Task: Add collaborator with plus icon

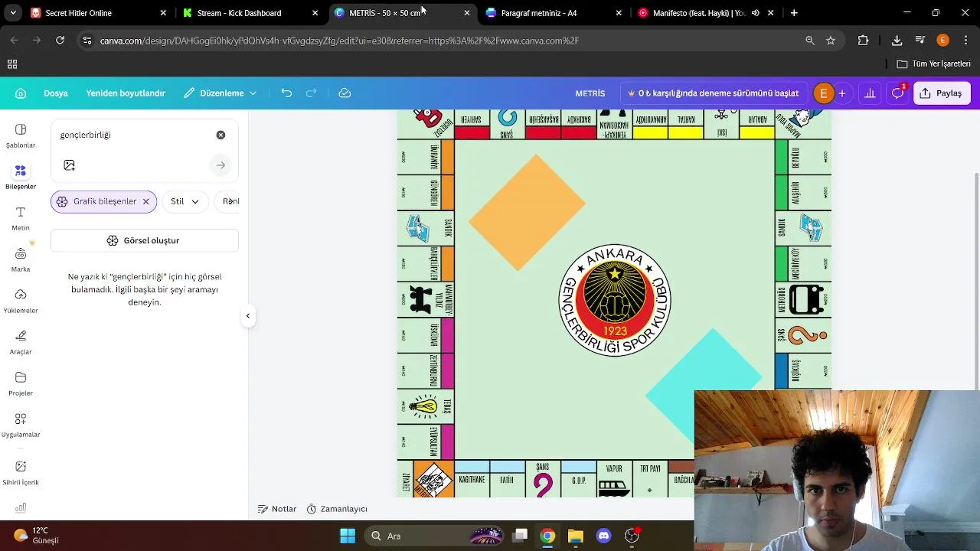Action: (842, 93)
